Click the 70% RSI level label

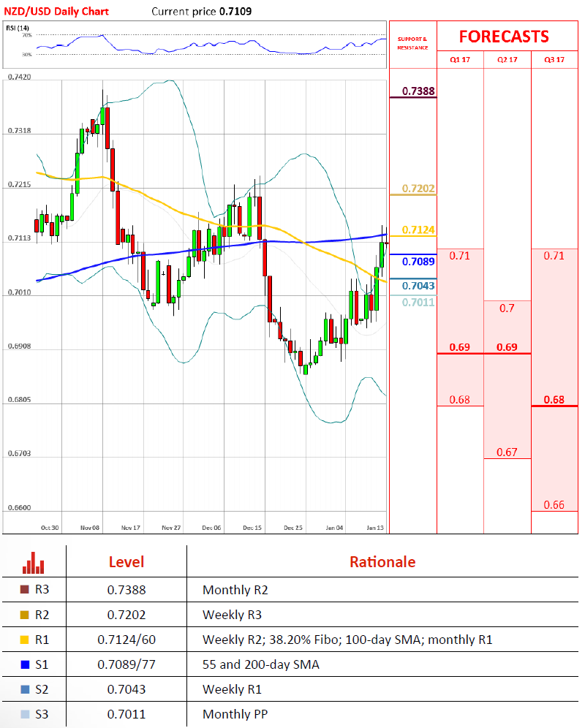[x=27, y=35]
